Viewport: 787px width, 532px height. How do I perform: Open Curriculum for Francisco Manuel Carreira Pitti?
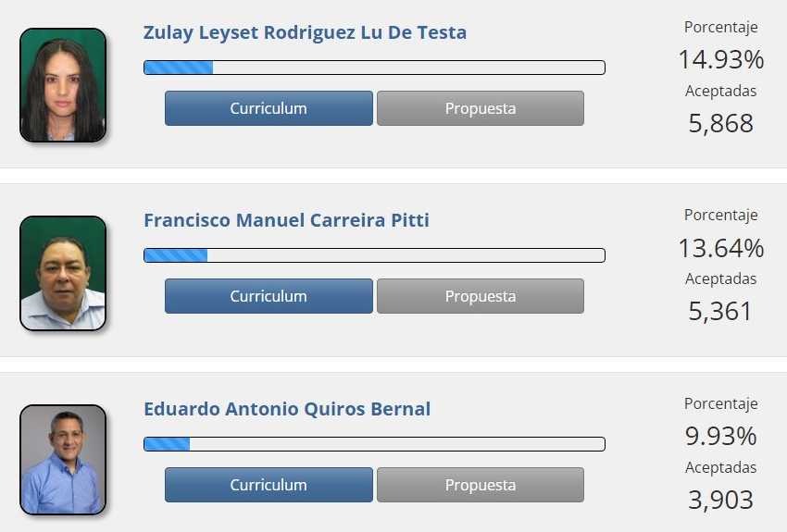(x=269, y=296)
